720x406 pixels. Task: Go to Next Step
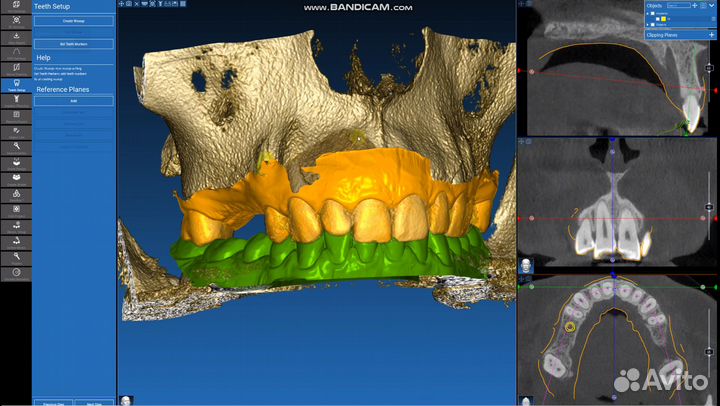point(95,402)
